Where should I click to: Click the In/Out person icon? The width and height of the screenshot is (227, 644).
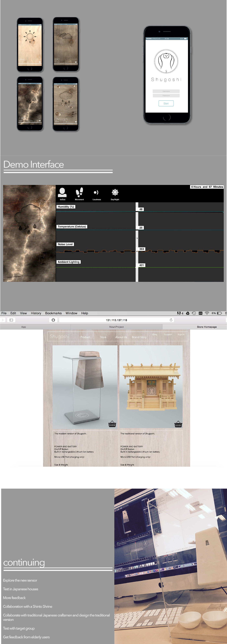coord(62,193)
